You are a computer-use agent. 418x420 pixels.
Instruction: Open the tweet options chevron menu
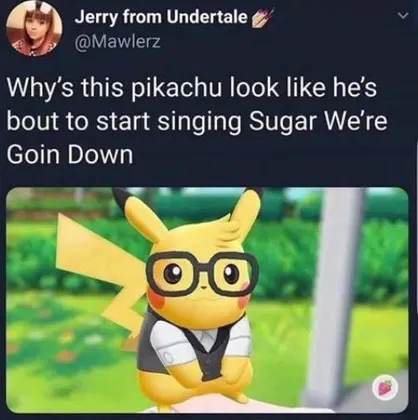(x=403, y=16)
